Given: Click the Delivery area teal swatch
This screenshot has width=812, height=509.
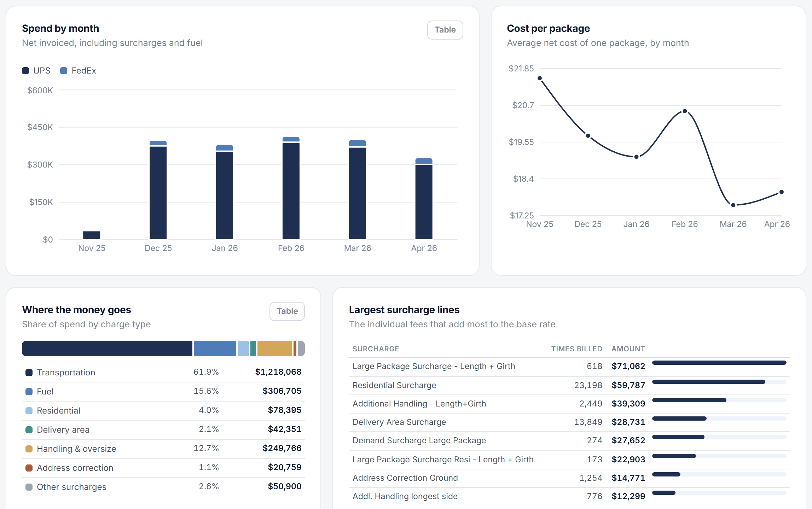Looking at the screenshot, I should point(29,430).
